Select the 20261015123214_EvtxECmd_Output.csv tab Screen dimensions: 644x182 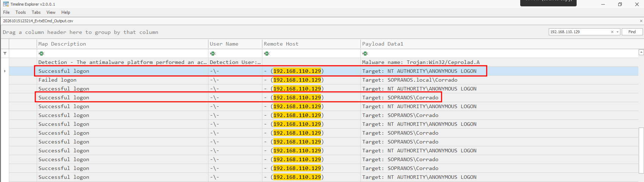pos(38,21)
